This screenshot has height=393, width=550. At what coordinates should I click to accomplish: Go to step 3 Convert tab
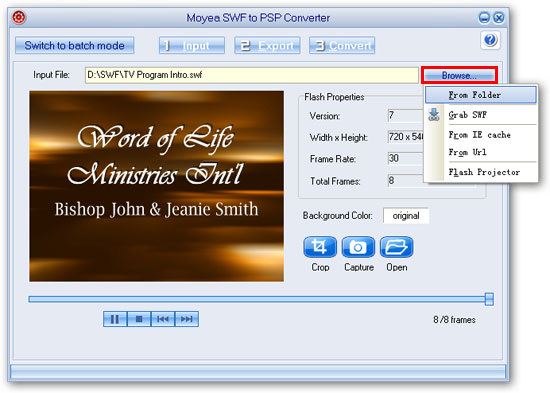[342, 46]
